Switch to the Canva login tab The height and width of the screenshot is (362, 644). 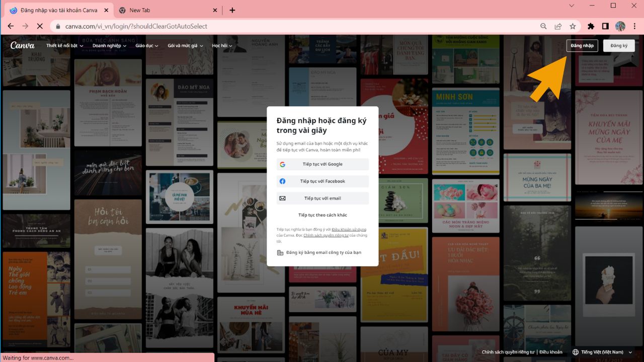tap(59, 10)
